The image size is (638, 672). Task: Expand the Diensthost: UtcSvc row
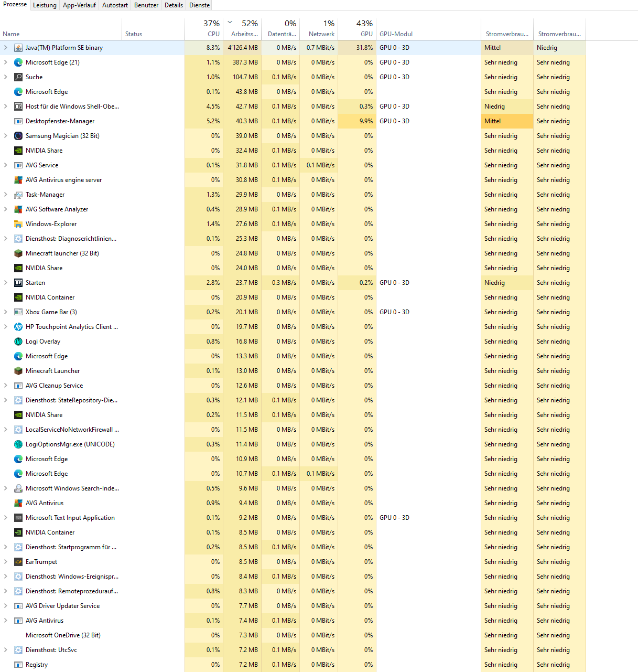pyautogui.click(x=6, y=650)
